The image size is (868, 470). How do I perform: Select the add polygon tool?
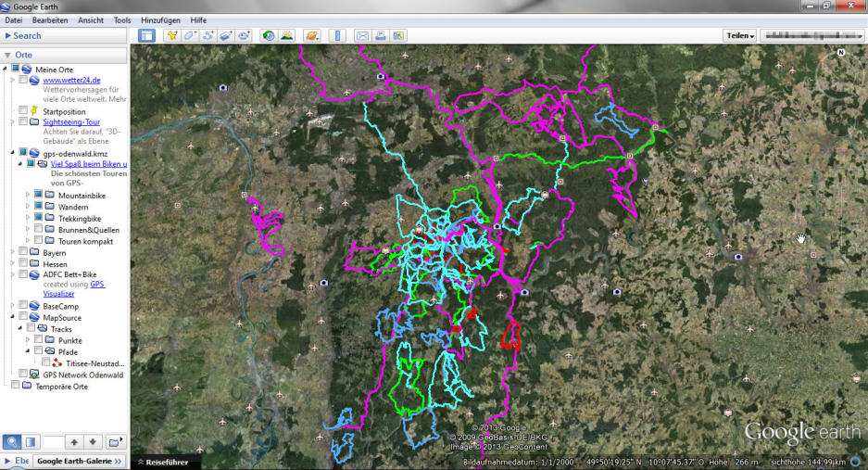point(190,36)
